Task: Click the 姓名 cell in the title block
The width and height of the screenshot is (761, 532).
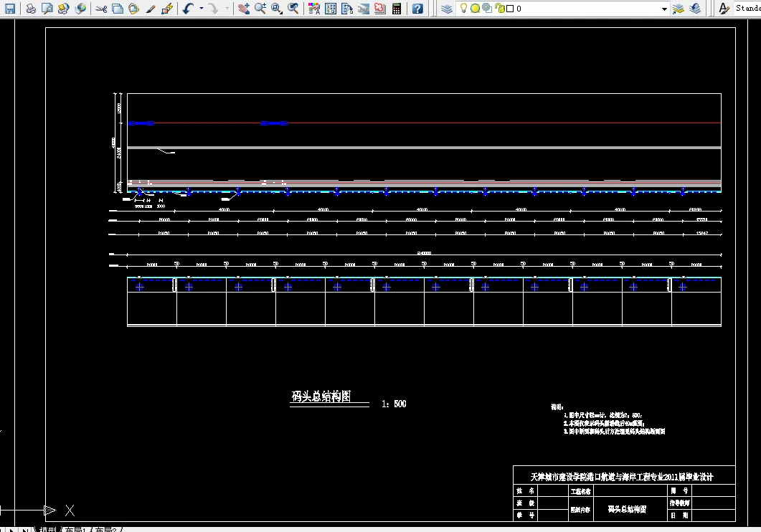Action: point(526,491)
